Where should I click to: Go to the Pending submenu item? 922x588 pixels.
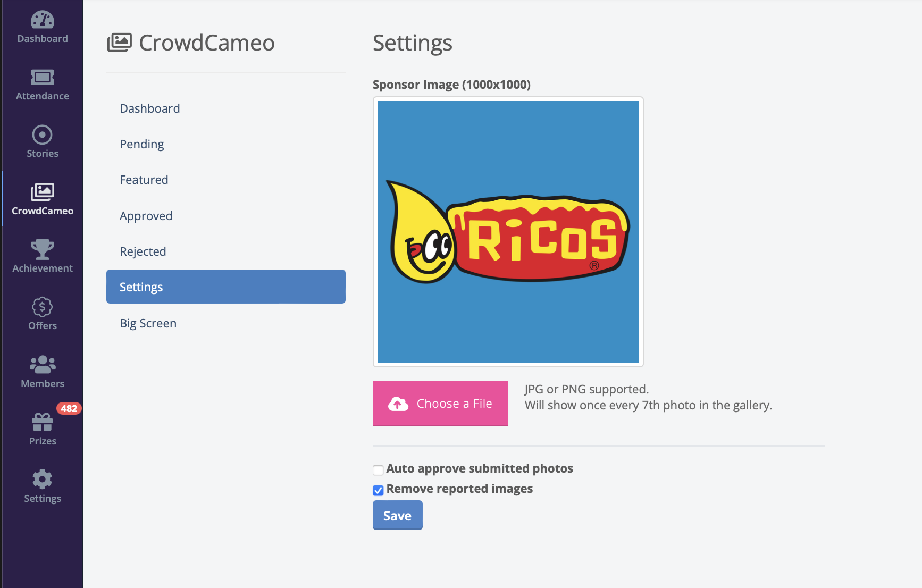click(142, 144)
